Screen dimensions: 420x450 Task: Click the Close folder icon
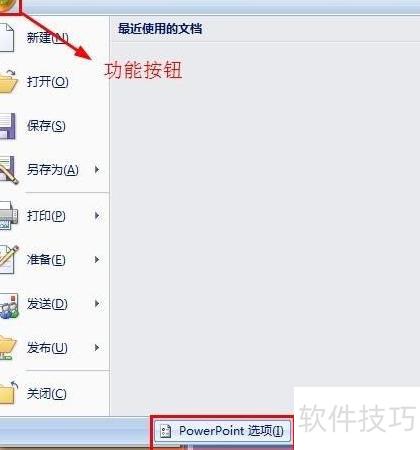tap(8, 392)
